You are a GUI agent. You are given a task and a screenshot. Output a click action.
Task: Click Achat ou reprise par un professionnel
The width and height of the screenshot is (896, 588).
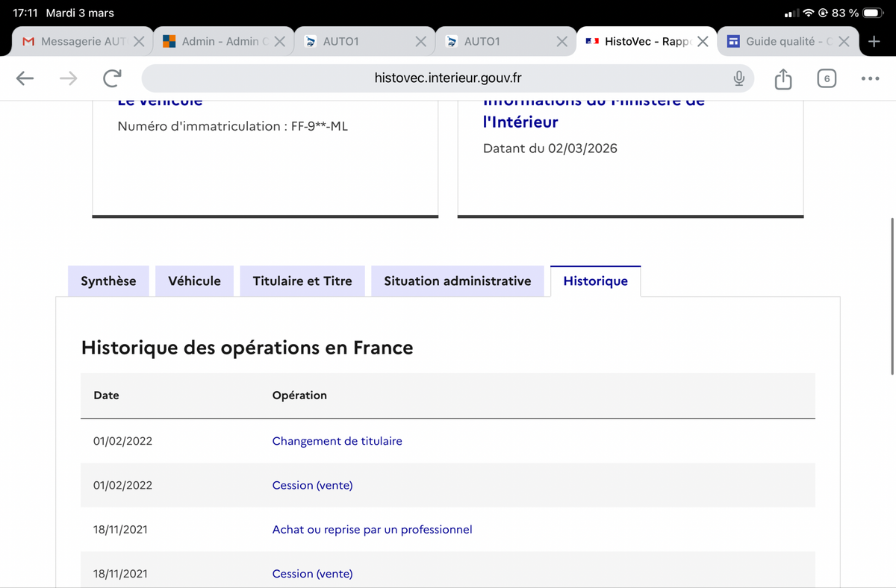click(x=372, y=530)
